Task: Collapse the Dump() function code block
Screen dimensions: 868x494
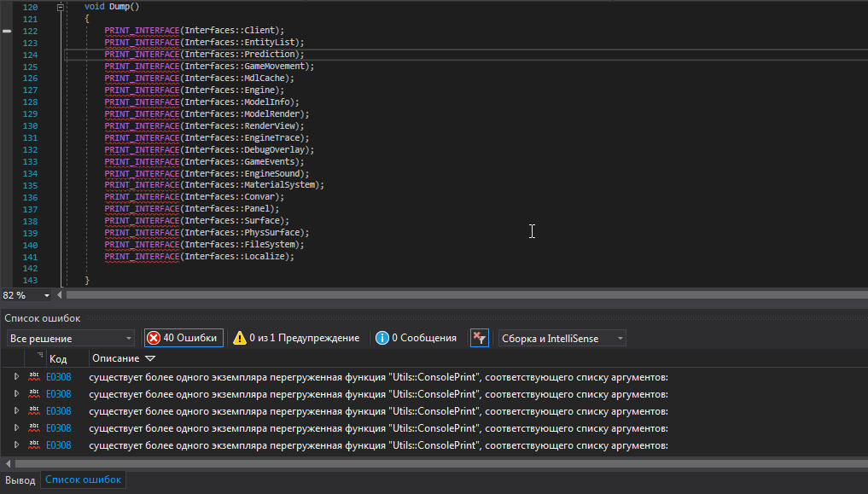Action: click(x=60, y=7)
